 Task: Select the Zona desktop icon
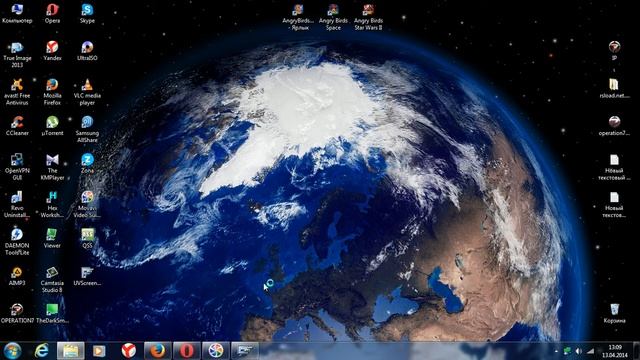coord(87,163)
